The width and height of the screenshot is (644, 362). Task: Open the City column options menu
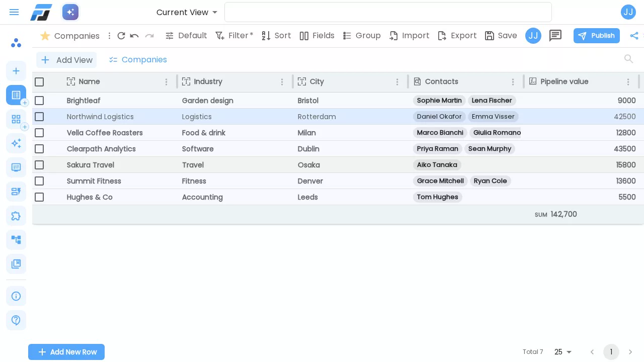(x=397, y=82)
